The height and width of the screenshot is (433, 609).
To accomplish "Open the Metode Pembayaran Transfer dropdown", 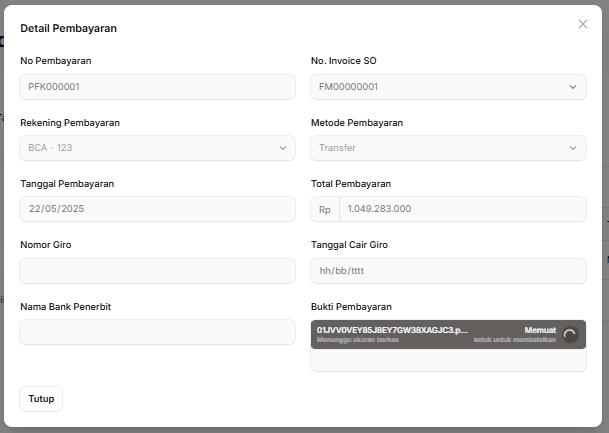I will click(448, 148).
